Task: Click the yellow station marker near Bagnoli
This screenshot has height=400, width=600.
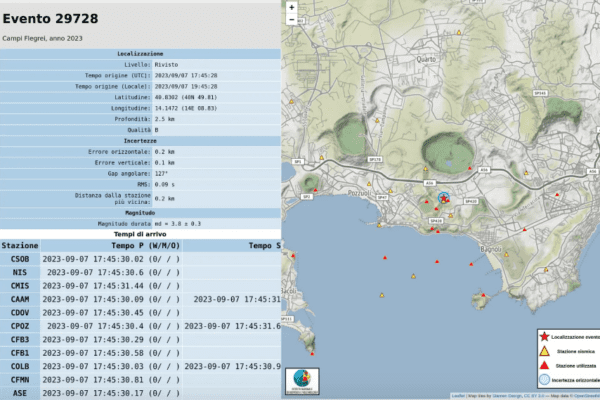Action: pos(508,253)
